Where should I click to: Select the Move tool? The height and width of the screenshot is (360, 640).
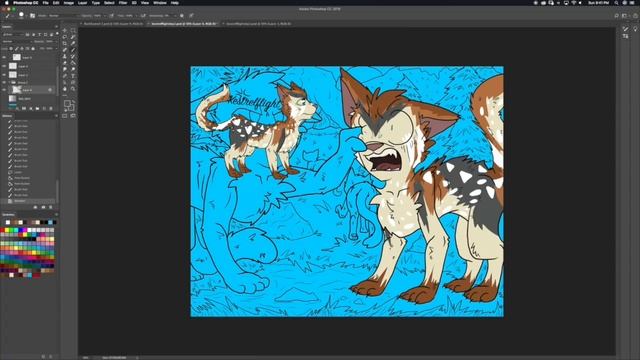[65, 30]
